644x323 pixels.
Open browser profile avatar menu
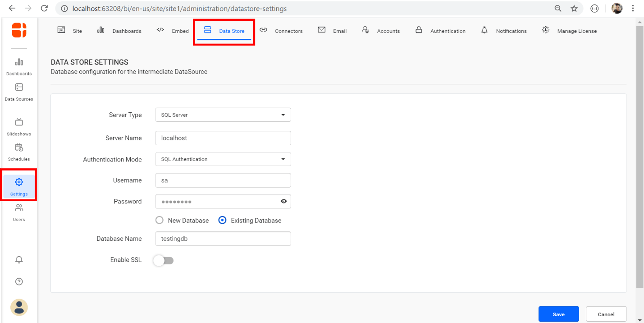[x=617, y=8]
